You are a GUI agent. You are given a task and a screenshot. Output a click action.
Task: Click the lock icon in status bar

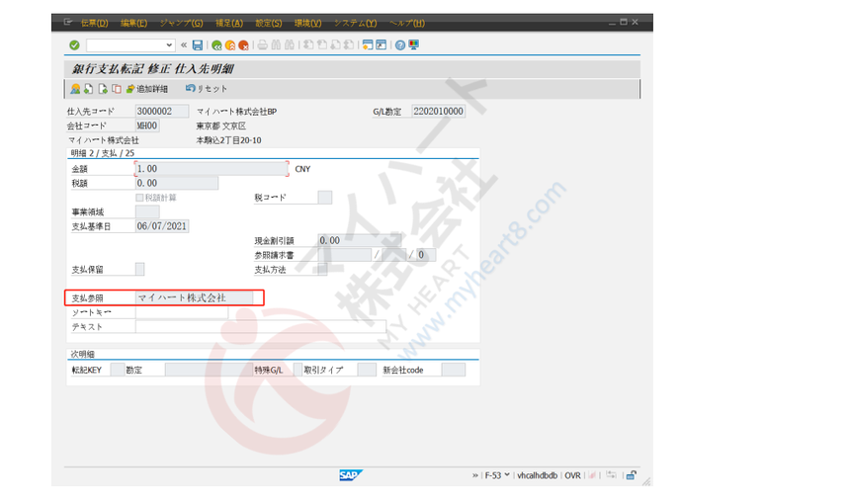(x=631, y=475)
